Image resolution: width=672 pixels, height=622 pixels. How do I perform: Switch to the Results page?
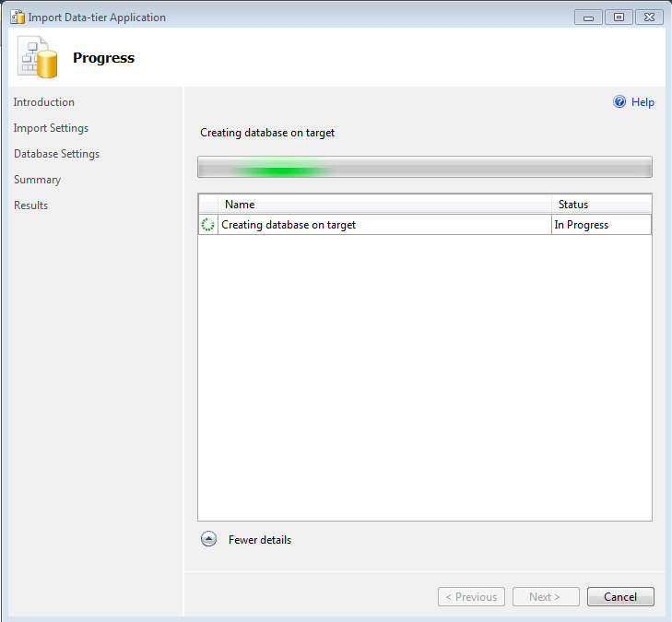30,205
